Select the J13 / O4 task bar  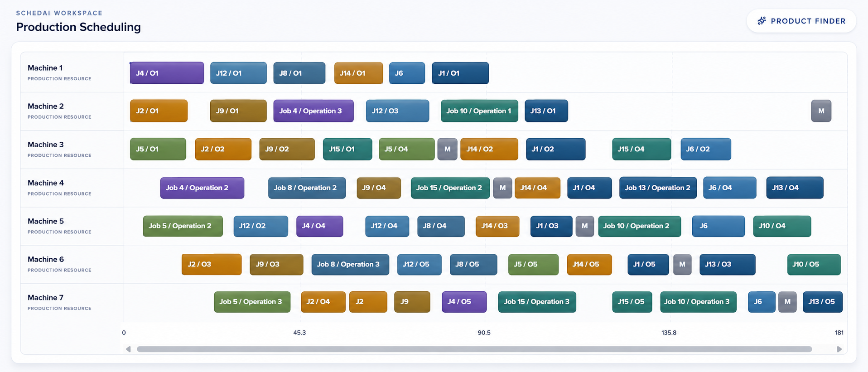click(x=795, y=188)
